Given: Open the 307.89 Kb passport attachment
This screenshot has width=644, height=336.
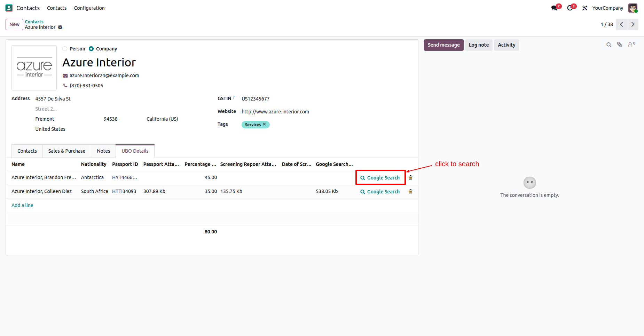Looking at the screenshot, I should click(154, 191).
